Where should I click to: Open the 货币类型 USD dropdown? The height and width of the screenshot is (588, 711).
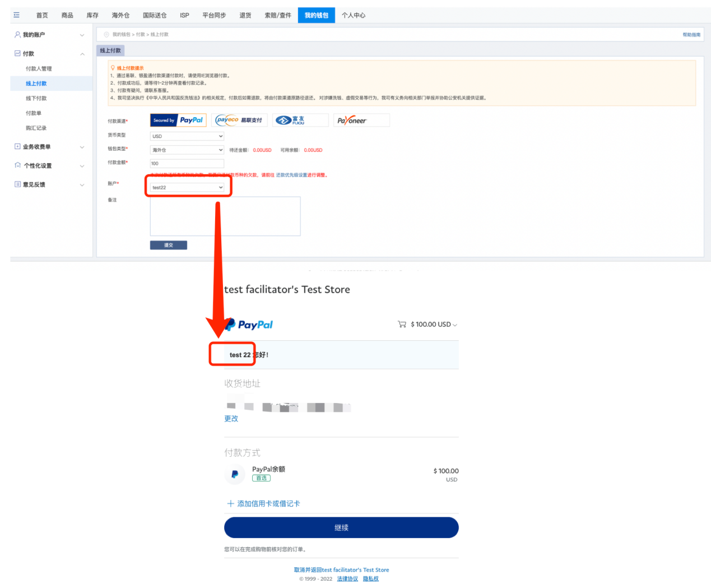(187, 136)
